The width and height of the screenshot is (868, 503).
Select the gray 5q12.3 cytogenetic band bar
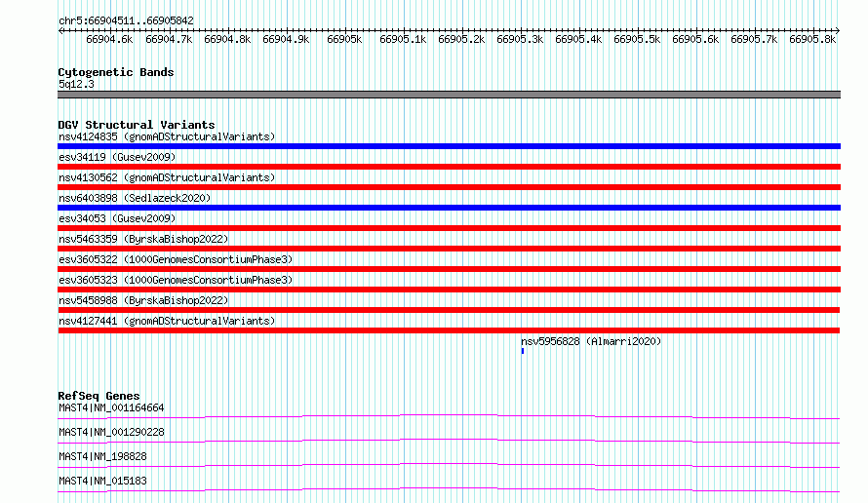point(449,95)
